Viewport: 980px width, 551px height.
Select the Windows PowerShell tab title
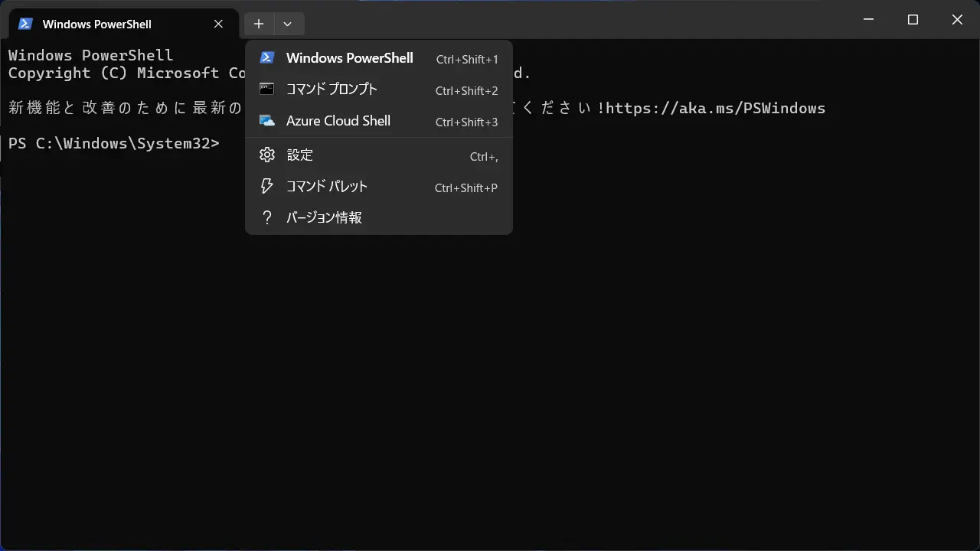97,24
